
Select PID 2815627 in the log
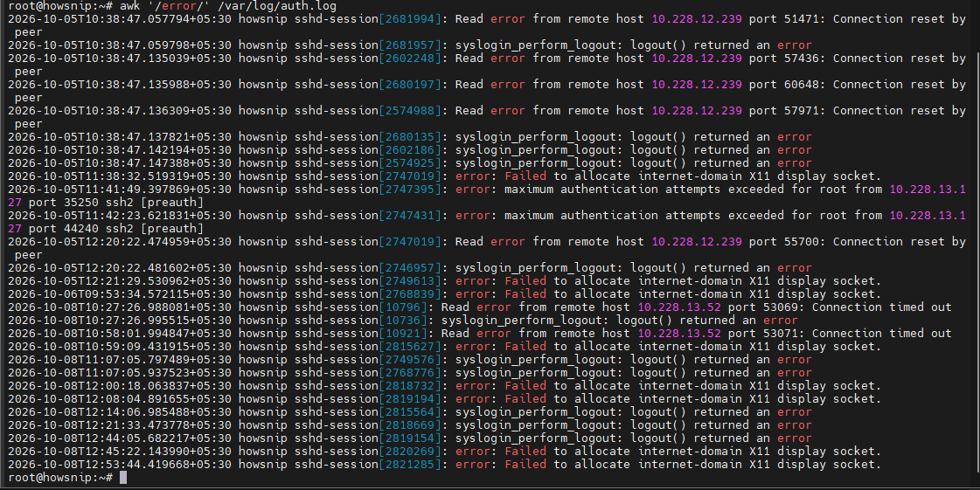[410, 347]
